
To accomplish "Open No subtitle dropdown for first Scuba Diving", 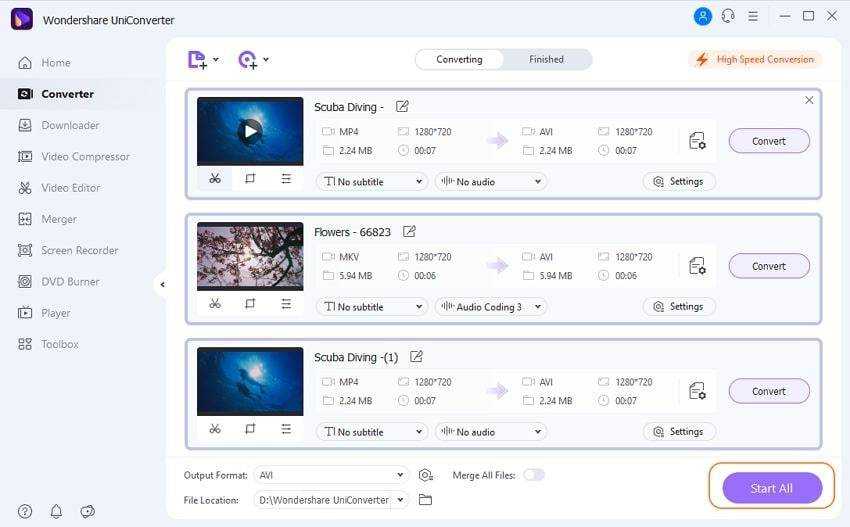I will click(x=371, y=182).
